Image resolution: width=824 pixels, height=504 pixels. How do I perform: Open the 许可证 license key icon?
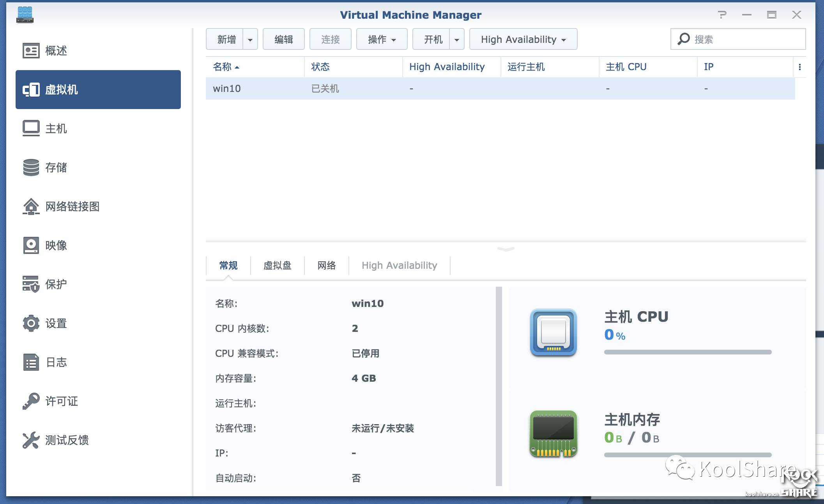(31, 401)
